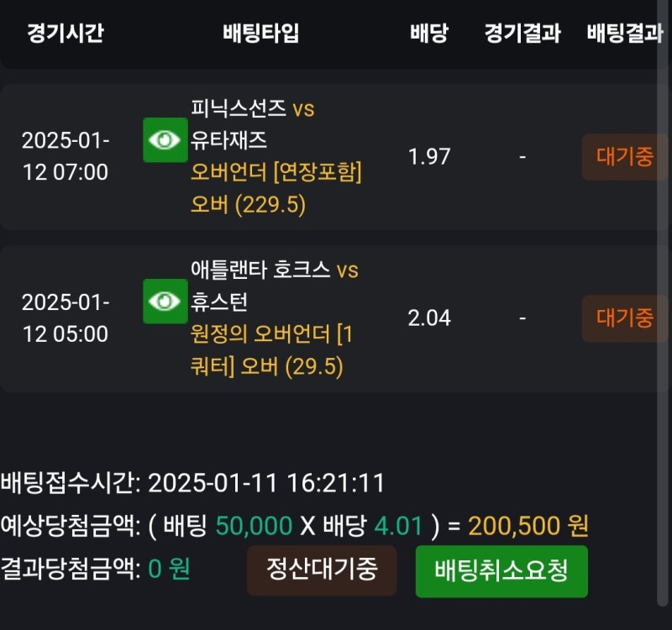Select the 배팅결과 column header
672x630 pixels.
click(x=624, y=34)
